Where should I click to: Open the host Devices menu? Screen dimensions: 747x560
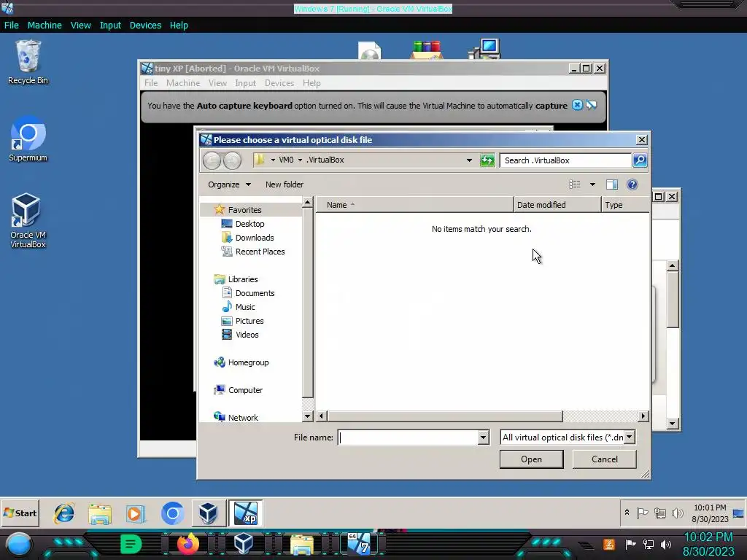145,26
